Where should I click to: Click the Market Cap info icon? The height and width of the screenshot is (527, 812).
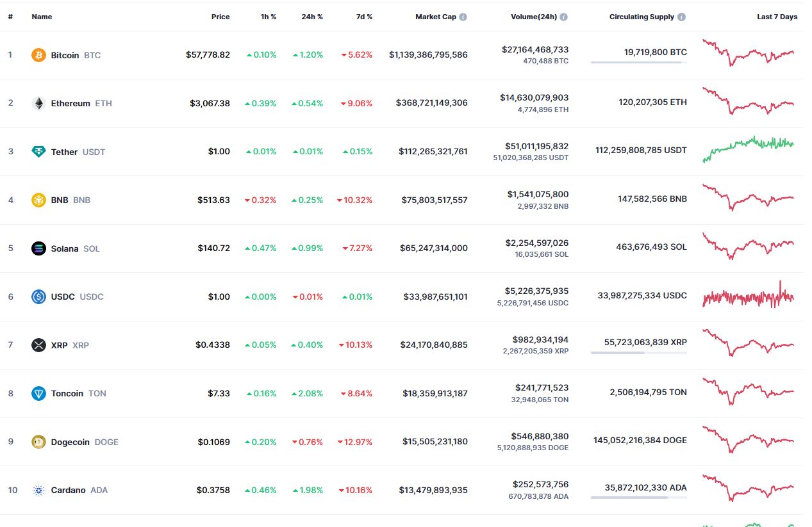point(463,17)
